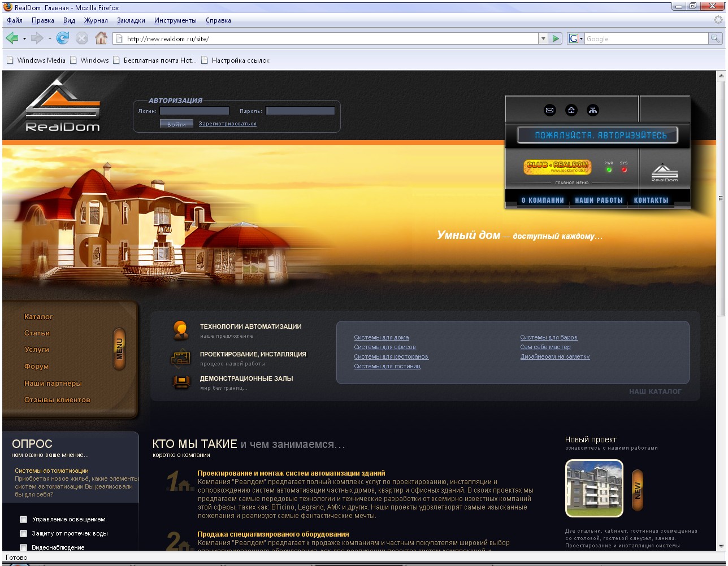
Task: Open the Настройка ссылок bookmark
Action: point(235,60)
